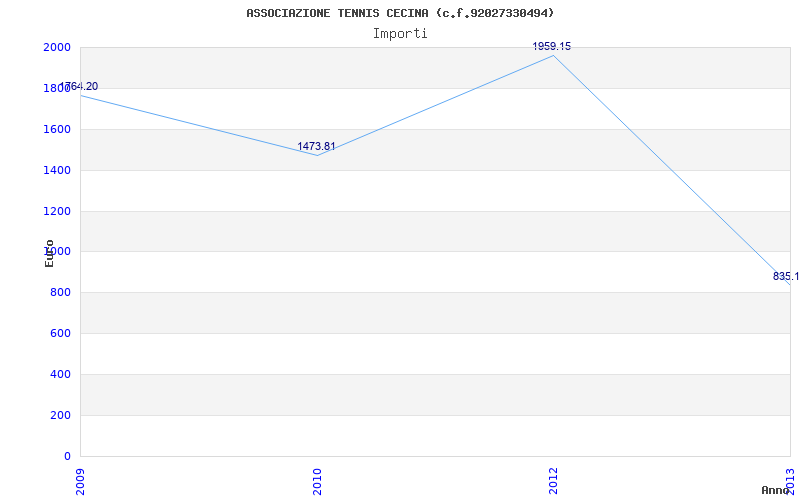Click the Euro y-axis title
This screenshot has width=800, height=500.
pos(49,253)
